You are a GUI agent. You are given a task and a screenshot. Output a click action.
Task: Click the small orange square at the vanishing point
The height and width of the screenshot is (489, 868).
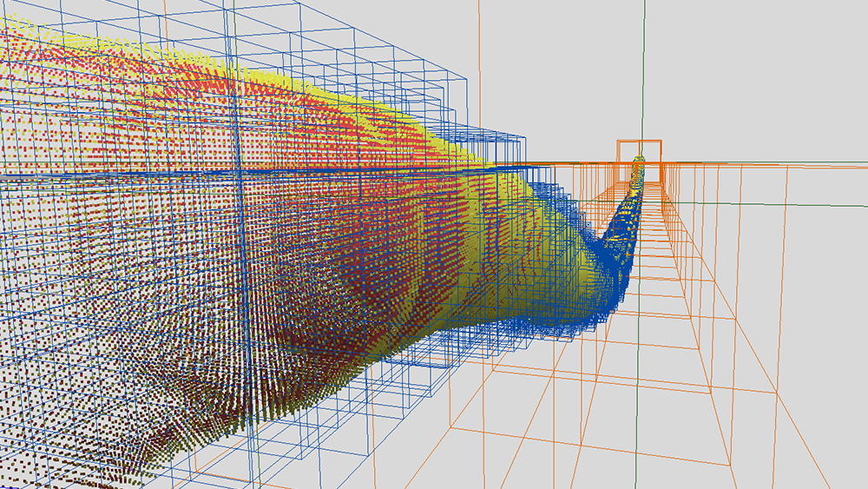(640, 149)
